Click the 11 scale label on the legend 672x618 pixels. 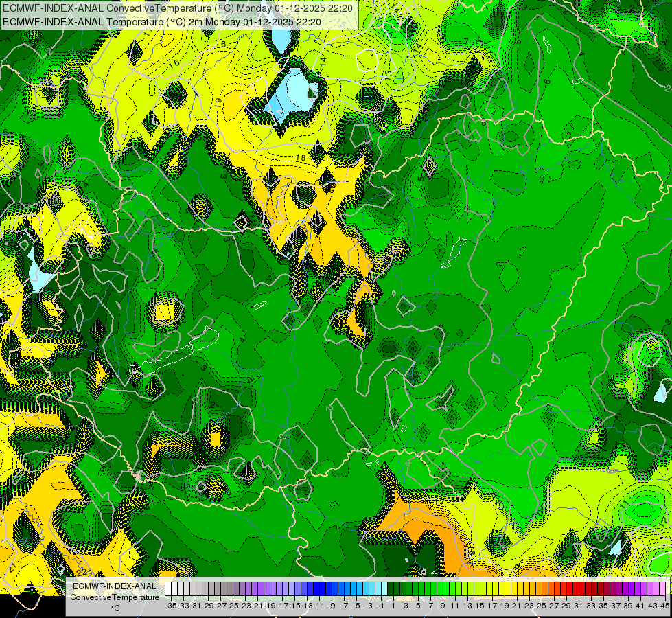click(454, 606)
